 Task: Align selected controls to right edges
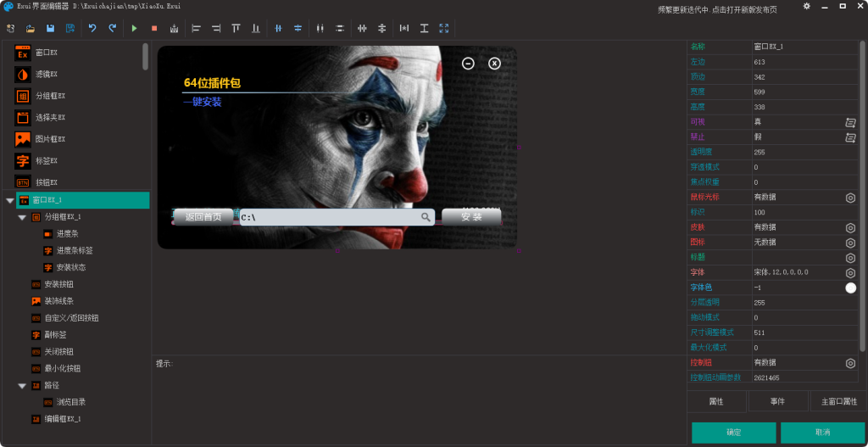[x=216, y=28]
